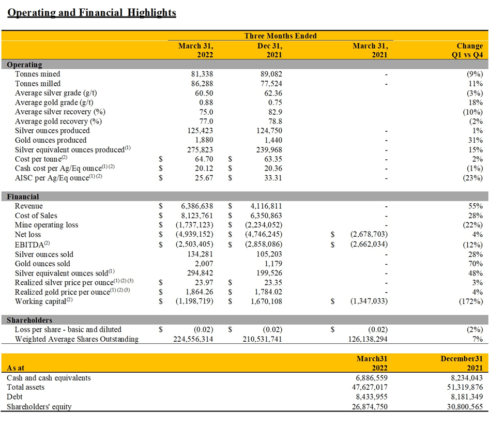This screenshot has height=426, width=504.
Task: Select cost per tonne 64.70
Action: pos(204,159)
